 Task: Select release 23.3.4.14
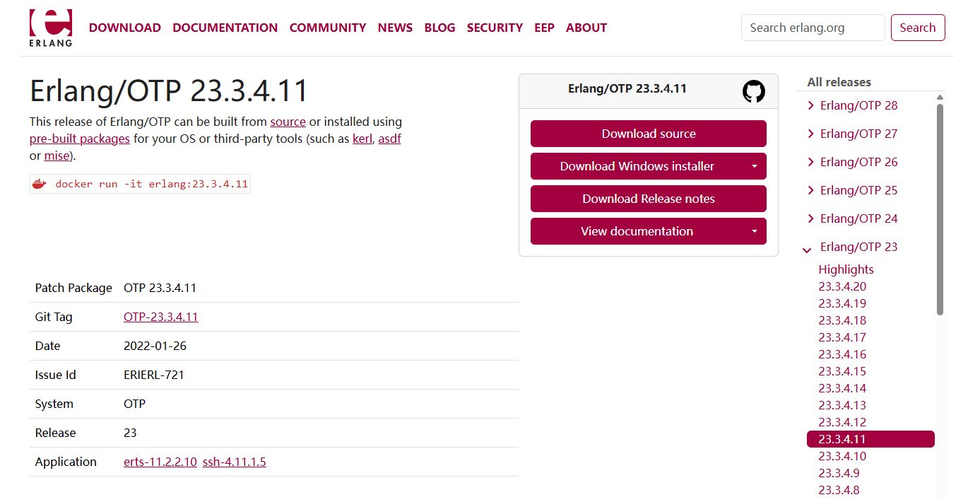[842, 388]
